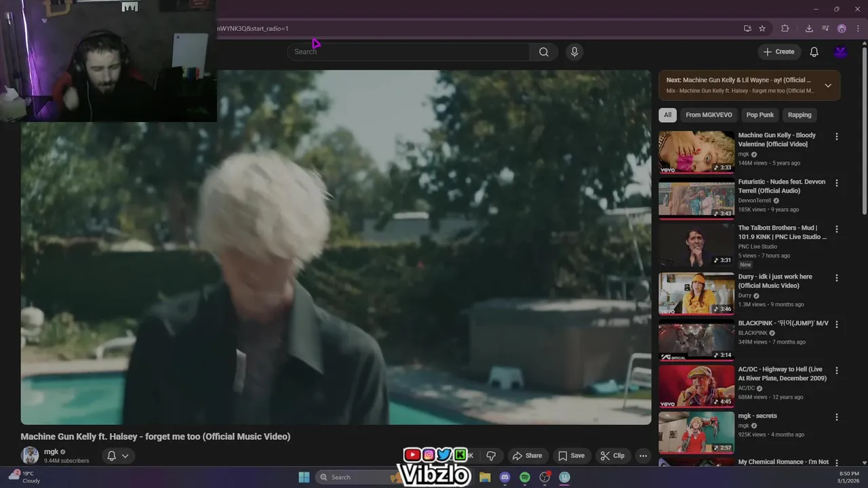
Task: Click the PNC Live Studio channel name
Action: tap(757, 247)
